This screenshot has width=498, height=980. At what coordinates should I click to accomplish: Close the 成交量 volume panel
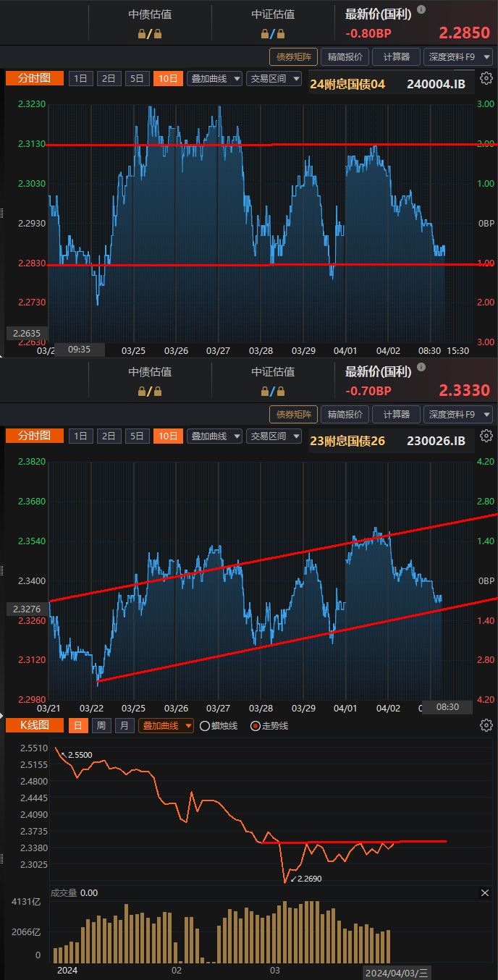point(485,893)
